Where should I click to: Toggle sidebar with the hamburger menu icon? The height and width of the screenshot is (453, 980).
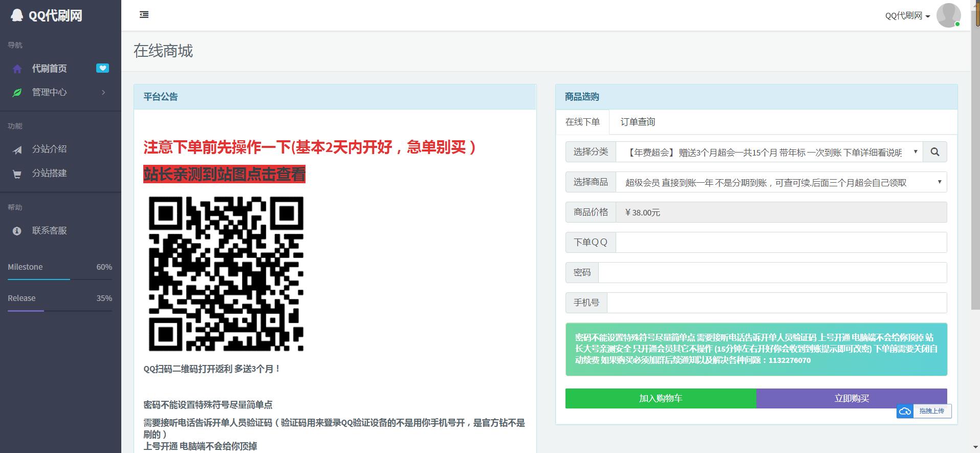(144, 15)
